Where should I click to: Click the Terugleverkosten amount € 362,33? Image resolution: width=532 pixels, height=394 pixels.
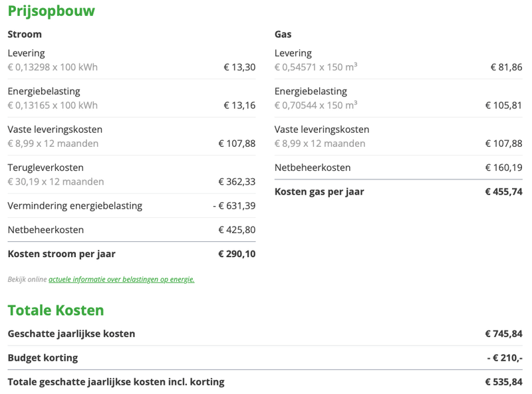click(237, 181)
